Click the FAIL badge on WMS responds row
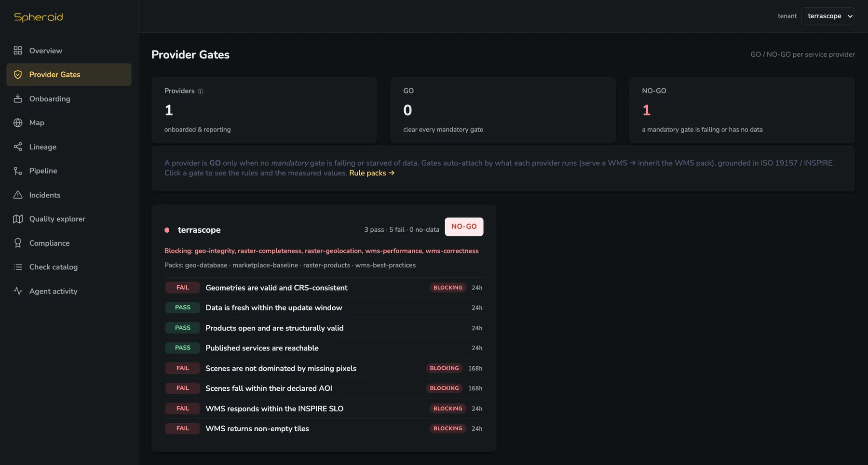The width and height of the screenshot is (868, 465). point(182,408)
